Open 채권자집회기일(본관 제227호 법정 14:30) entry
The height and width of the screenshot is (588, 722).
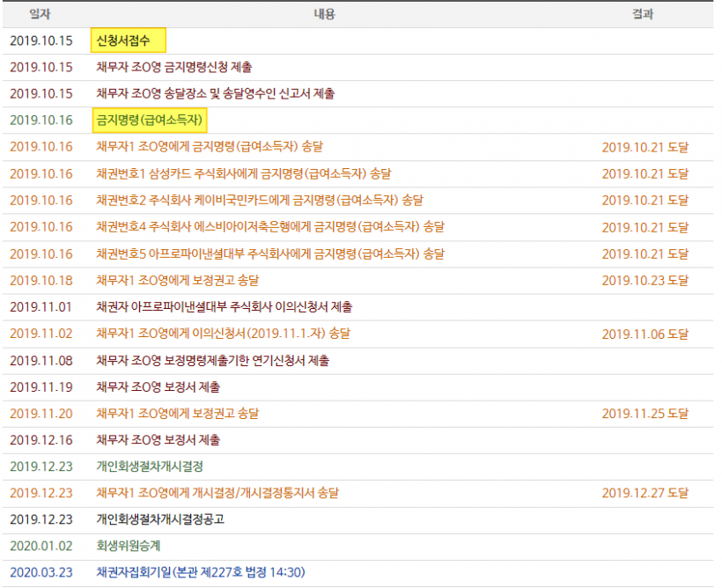(x=201, y=572)
